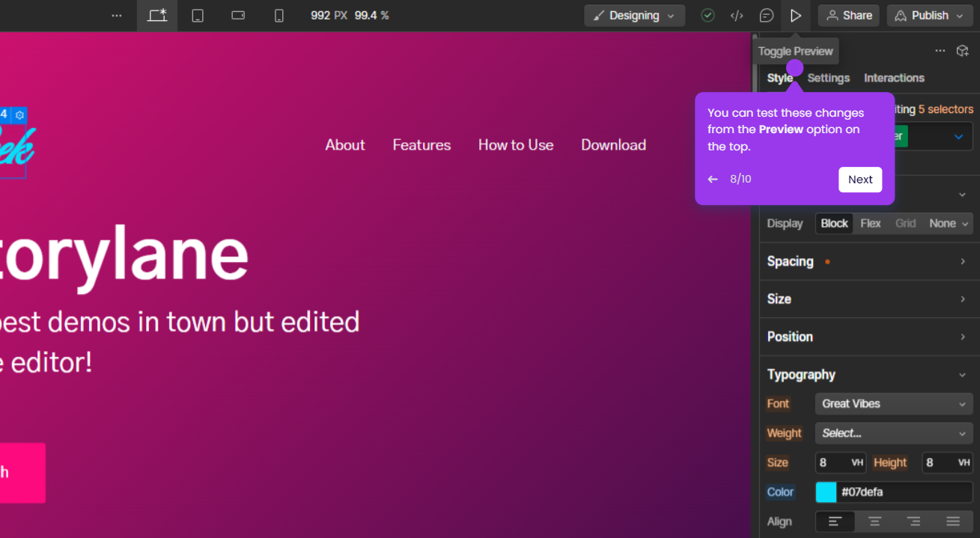
Task: Click the green audit checkmark icon
Action: pyautogui.click(x=707, y=15)
